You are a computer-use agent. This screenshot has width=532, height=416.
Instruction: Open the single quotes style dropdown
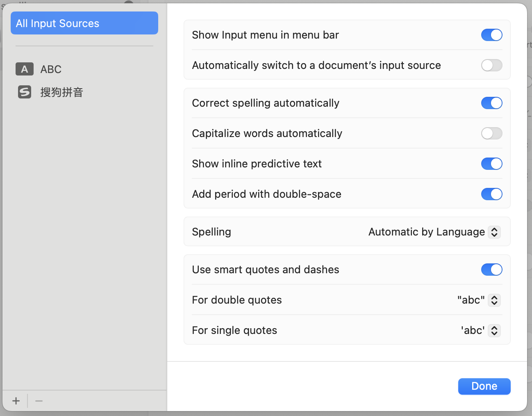(x=494, y=331)
